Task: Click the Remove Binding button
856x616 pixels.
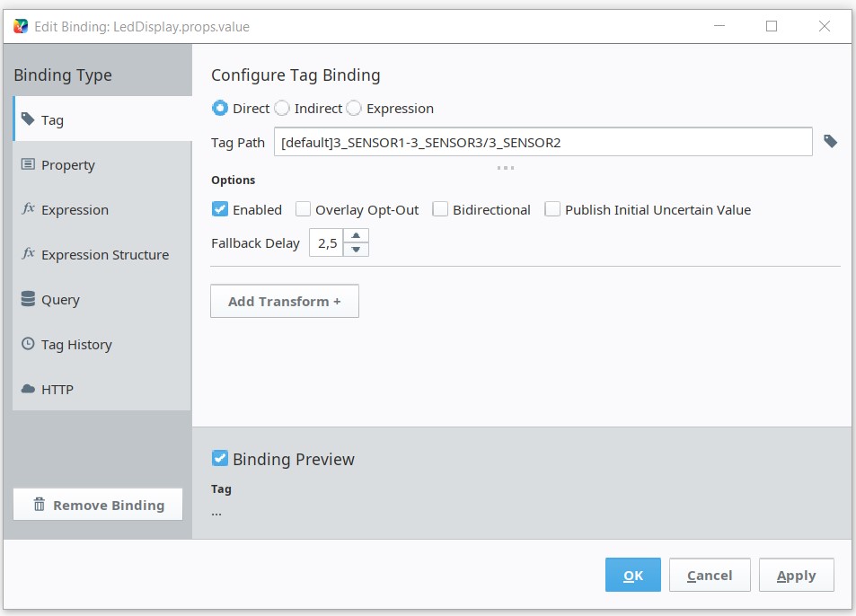Action: (98, 505)
